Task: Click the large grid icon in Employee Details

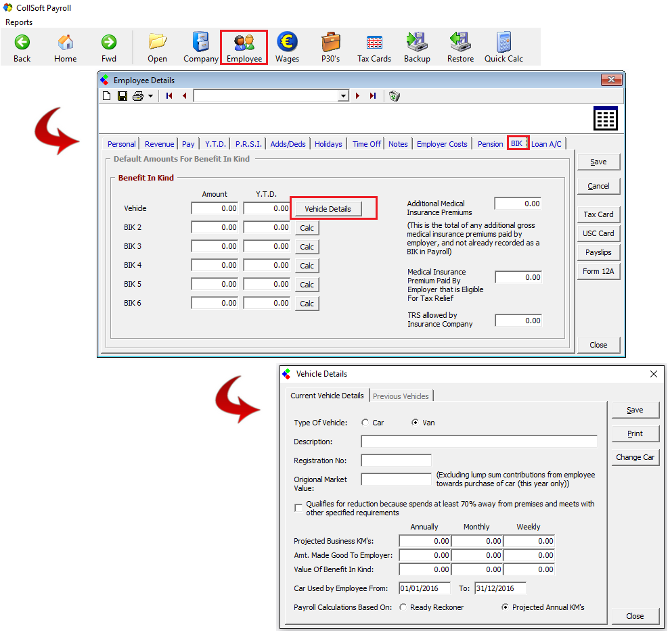Action: [x=605, y=118]
